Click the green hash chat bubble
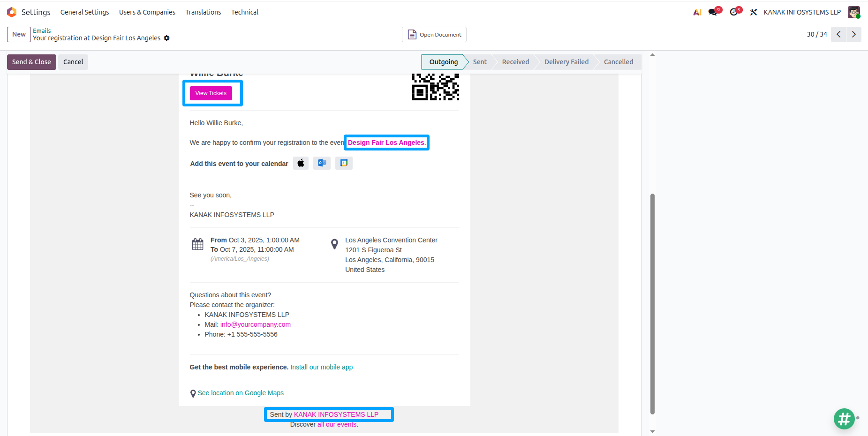This screenshot has height=436, width=868. [844, 419]
